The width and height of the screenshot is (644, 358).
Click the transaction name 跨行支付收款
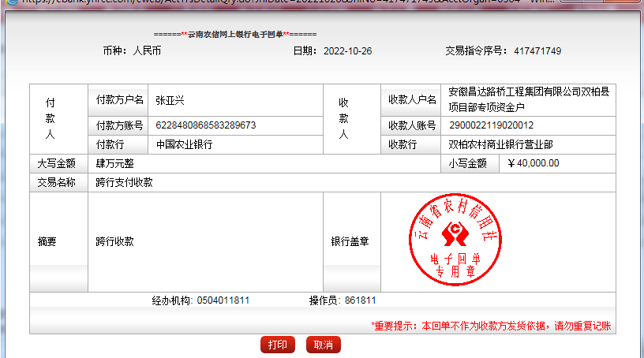[124, 183]
